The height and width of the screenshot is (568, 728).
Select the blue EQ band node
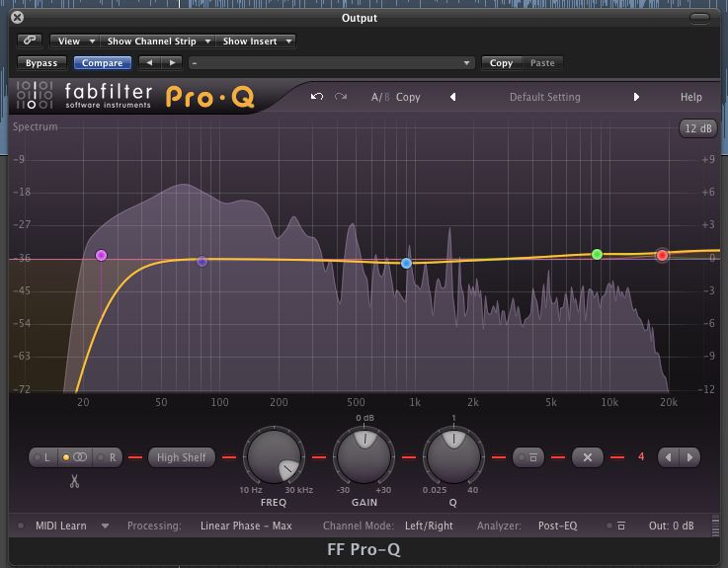[406, 264]
